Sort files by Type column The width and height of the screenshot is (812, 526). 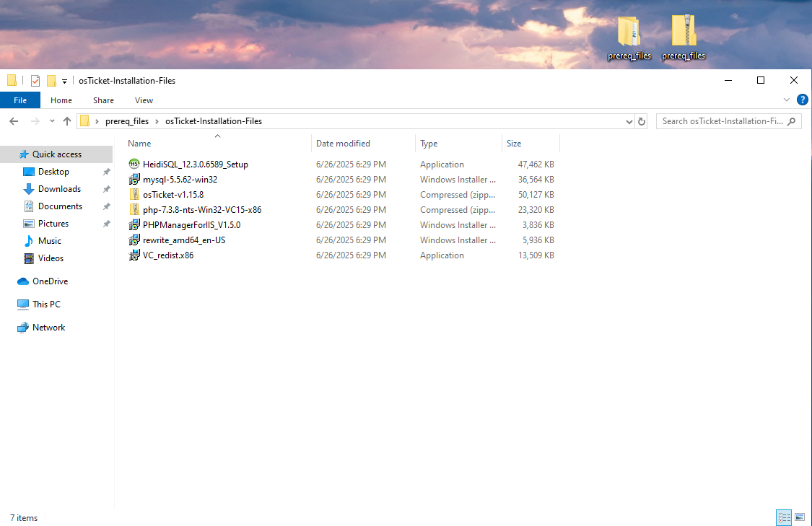click(458, 144)
